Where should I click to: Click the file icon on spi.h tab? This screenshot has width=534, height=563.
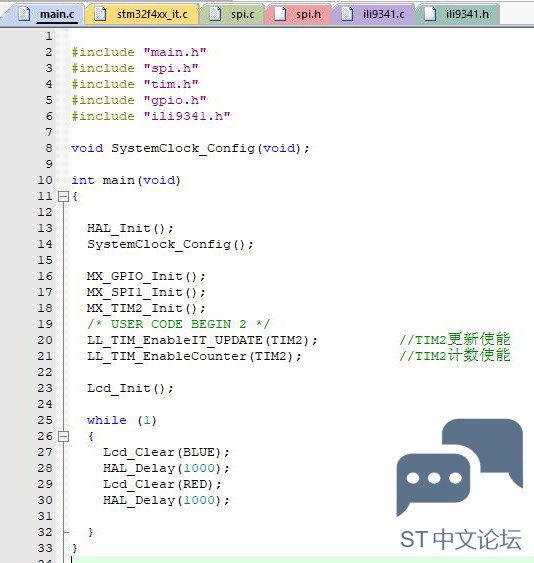(x=280, y=14)
